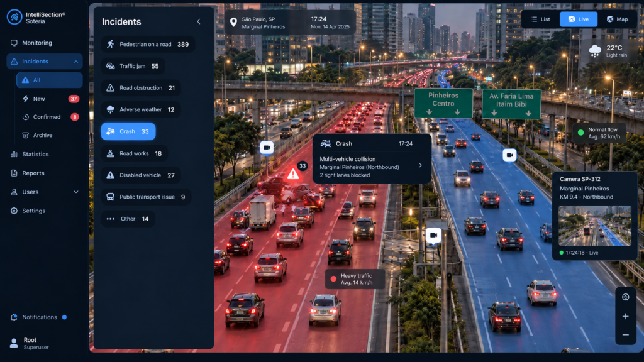Filter by Road works incidents
644x362 pixels.
pyautogui.click(x=135, y=153)
